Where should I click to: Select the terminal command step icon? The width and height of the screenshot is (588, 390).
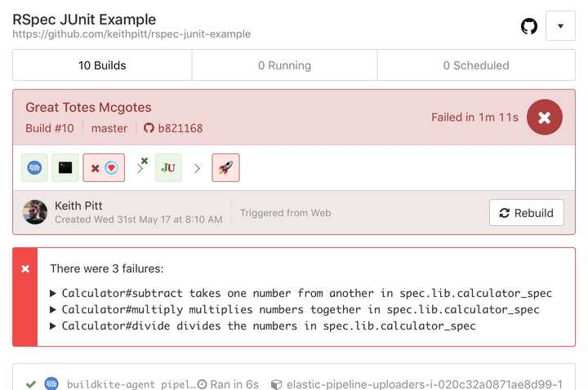(65, 168)
